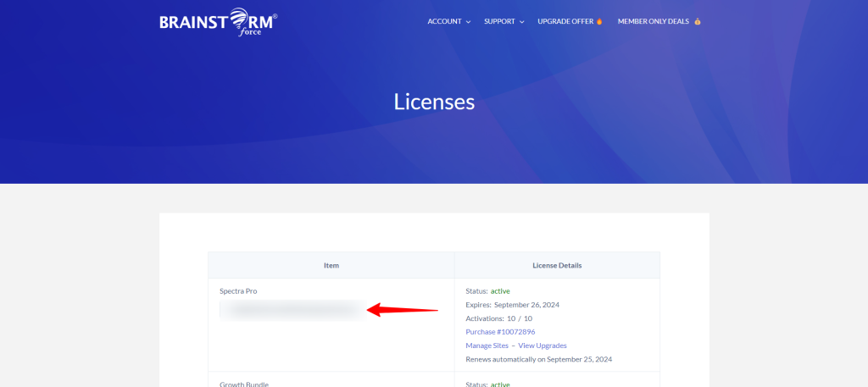Click the fire icon beside Upgrade Offer
The image size is (868, 387).
(599, 21)
